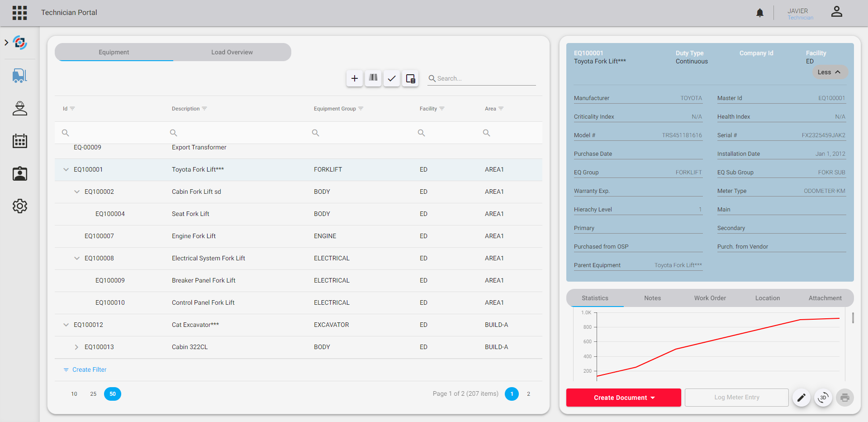The height and width of the screenshot is (422, 868).
Task: Click the notifications bell icon
Action: (x=759, y=13)
